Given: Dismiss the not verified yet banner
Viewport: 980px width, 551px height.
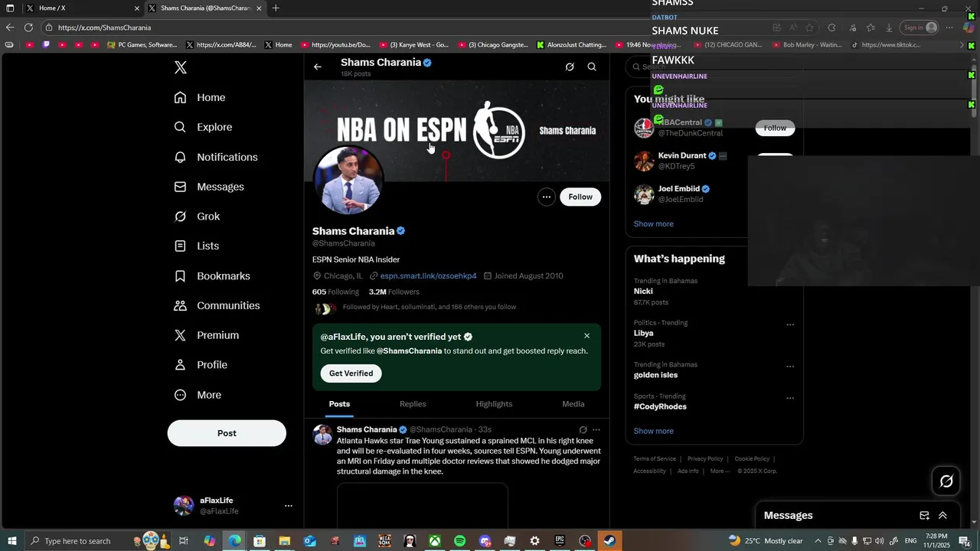Looking at the screenshot, I should 587,336.
